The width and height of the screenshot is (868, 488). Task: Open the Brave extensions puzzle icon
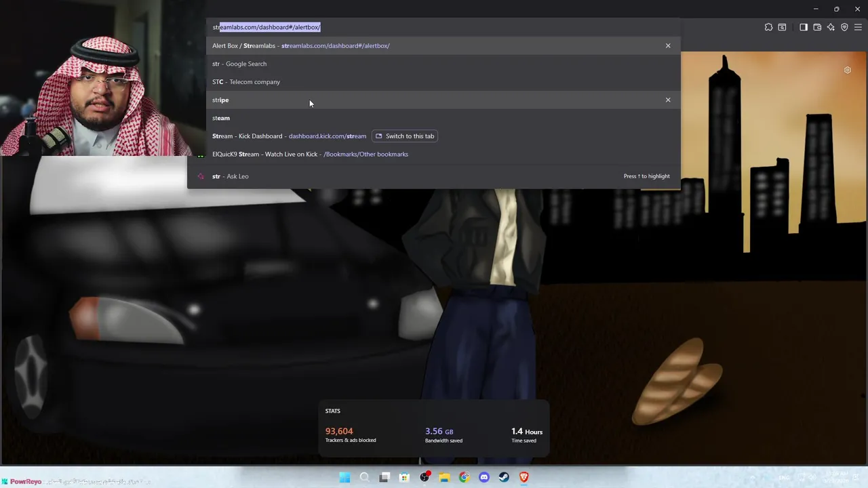click(768, 27)
